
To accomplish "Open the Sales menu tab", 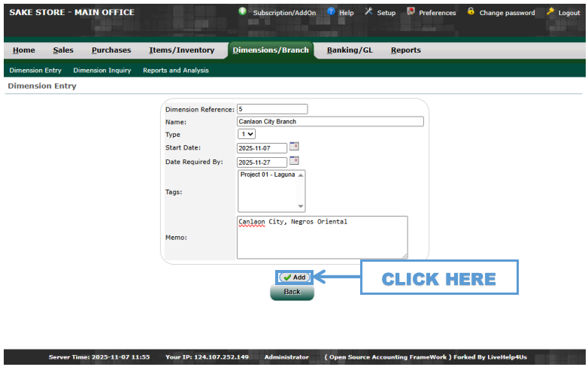I will (63, 50).
